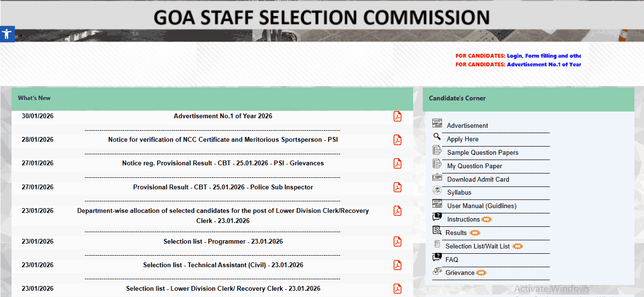View Selection List/Wait List
This screenshot has height=297, width=644.
coord(477,247)
